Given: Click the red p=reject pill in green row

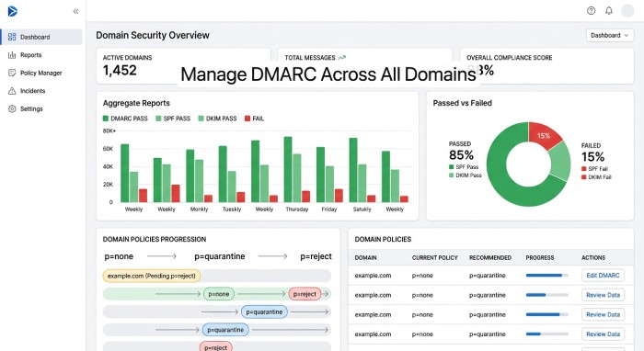Looking at the screenshot, I should point(305,294).
